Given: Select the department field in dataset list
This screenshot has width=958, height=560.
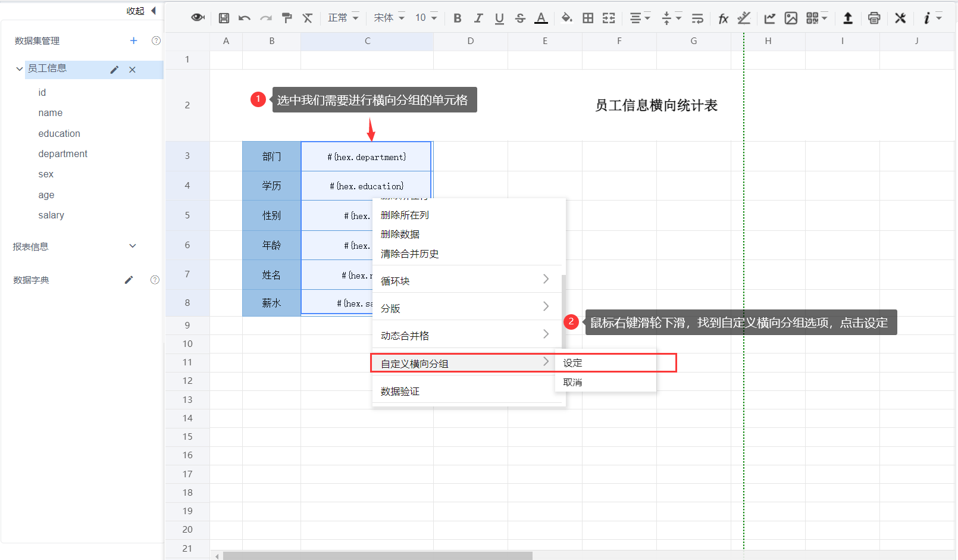Looking at the screenshot, I should (62, 154).
